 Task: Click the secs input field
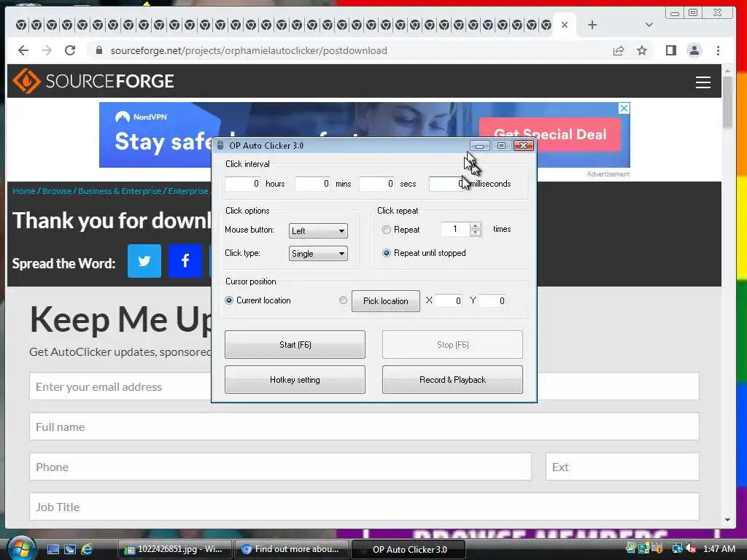(377, 184)
